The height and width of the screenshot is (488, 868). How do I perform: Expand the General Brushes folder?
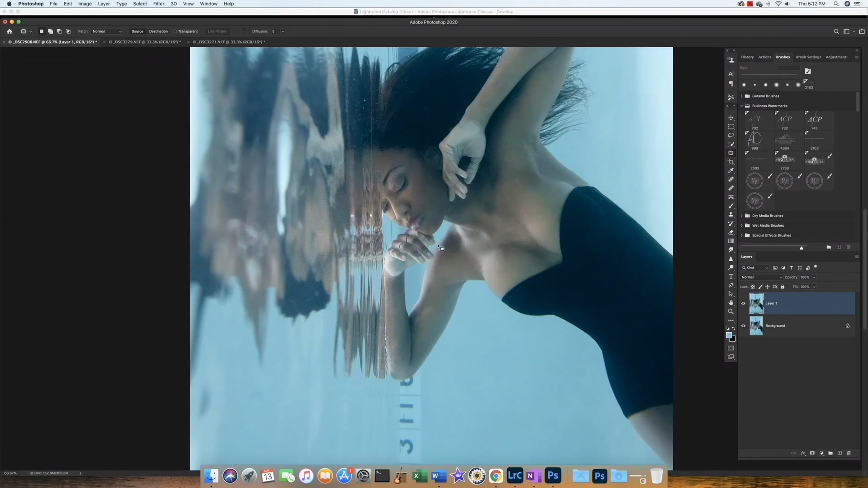742,96
